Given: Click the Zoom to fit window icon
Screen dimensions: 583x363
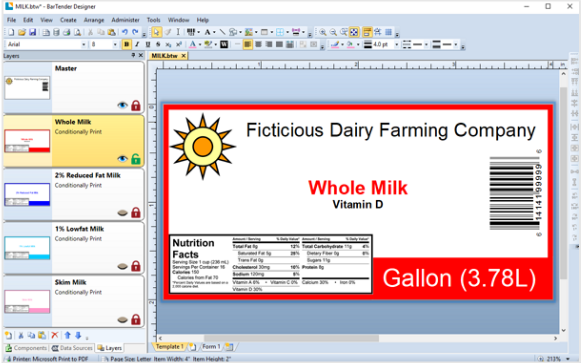Looking at the screenshot, I should 354,32.
